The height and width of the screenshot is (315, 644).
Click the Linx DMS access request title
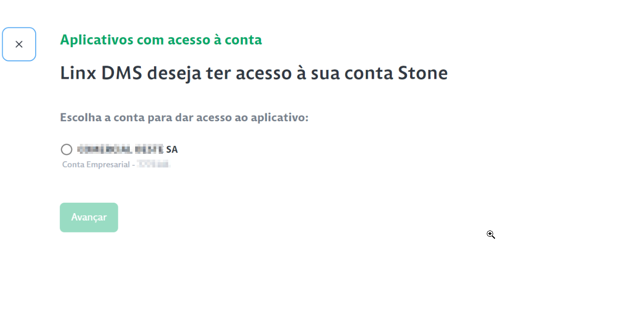pos(253,73)
